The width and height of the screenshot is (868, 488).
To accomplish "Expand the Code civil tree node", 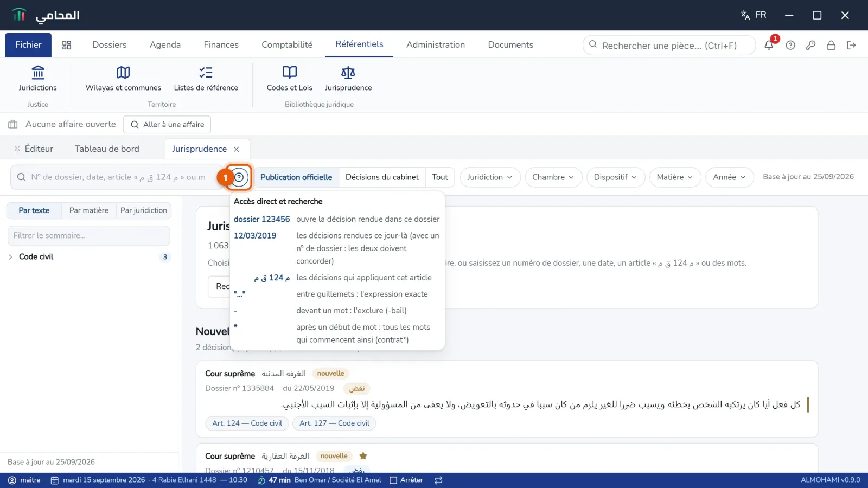I will point(10,257).
